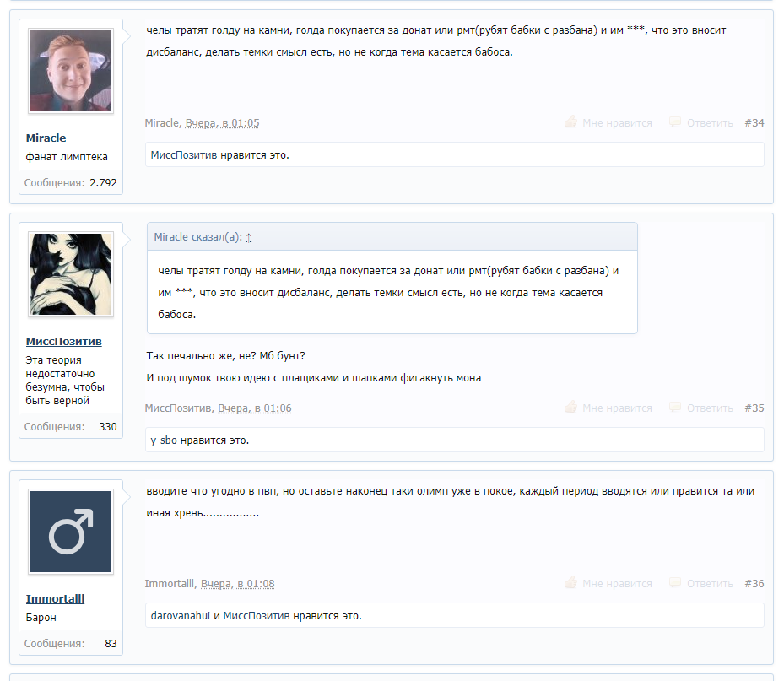The height and width of the screenshot is (681, 784).
Task: Open Immortalll's default male-symbol avatar
Action: point(71,532)
